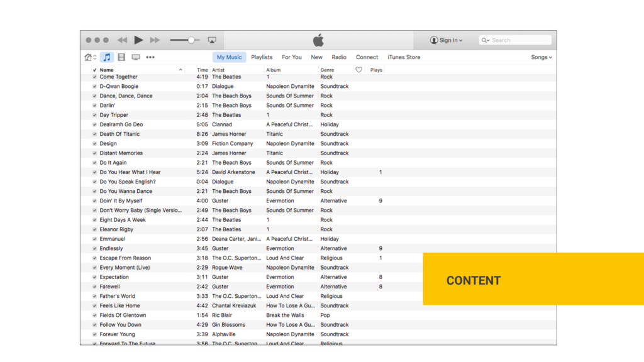The image size is (644, 362).
Task: Expand the Songs view dropdown
Action: pyautogui.click(x=541, y=57)
